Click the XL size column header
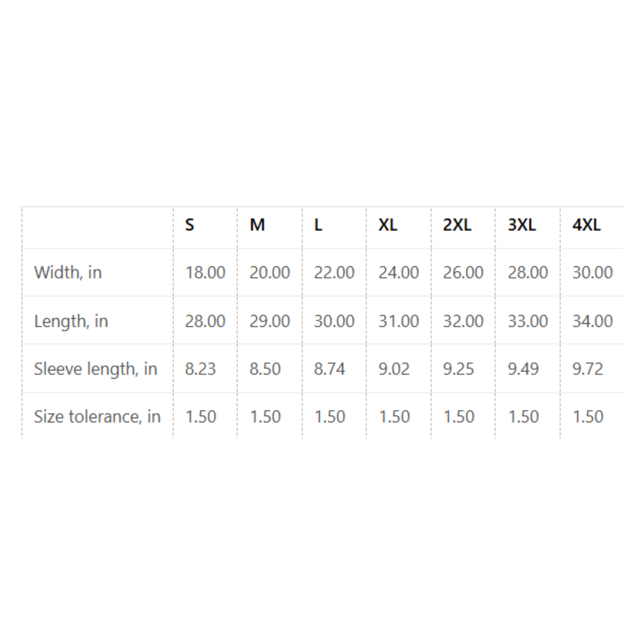644x644 pixels. click(388, 225)
